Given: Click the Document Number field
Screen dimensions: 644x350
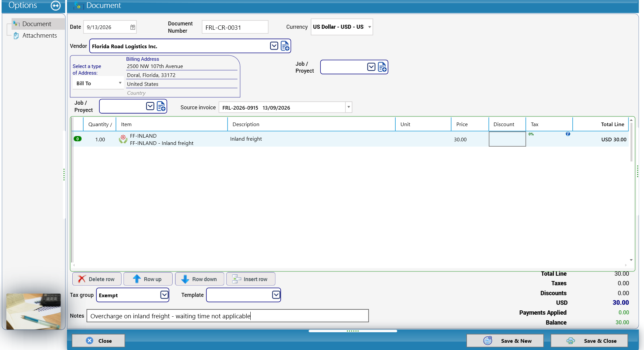Looking at the screenshot, I should 235,27.
